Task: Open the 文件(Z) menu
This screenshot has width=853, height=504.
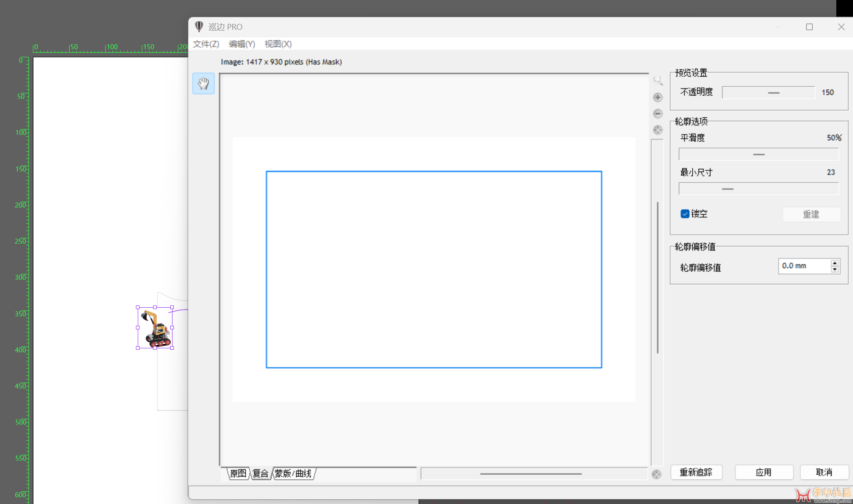Action: (x=206, y=44)
